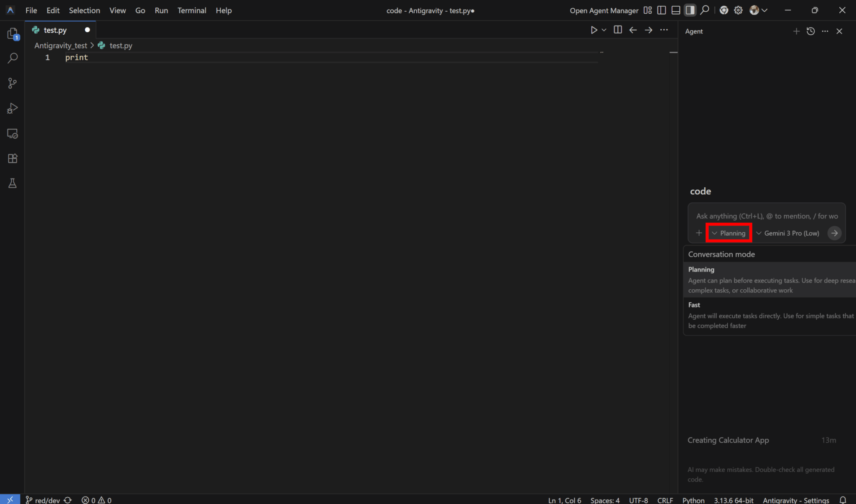Open the Search view icon

click(x=13, y=58)
